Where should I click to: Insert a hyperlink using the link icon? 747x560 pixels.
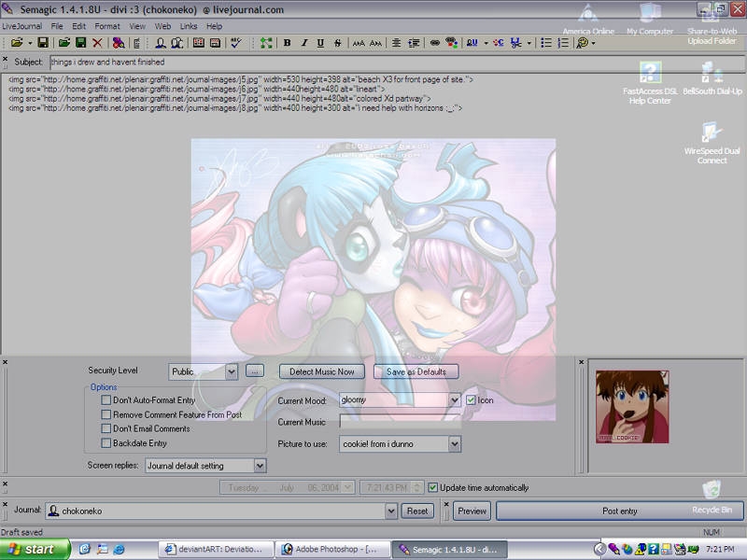(x=434, y=43)
